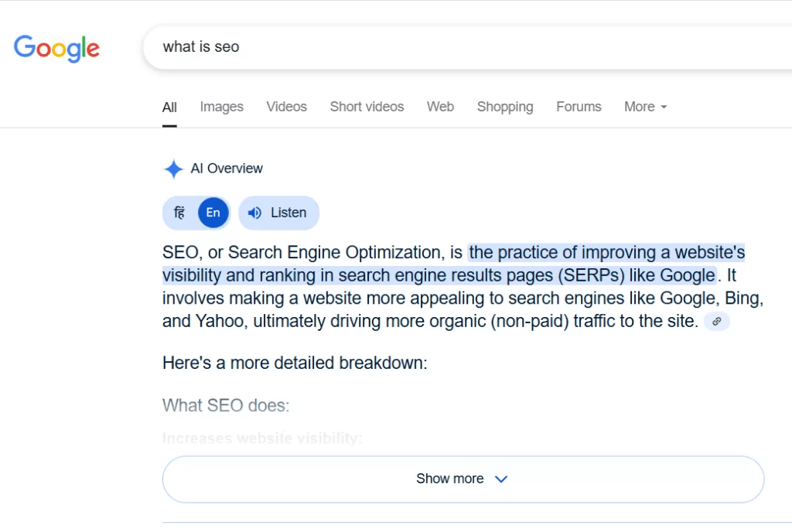Expand the Show more button
Screen dimensions: 792x532
[x=463, y=479]
